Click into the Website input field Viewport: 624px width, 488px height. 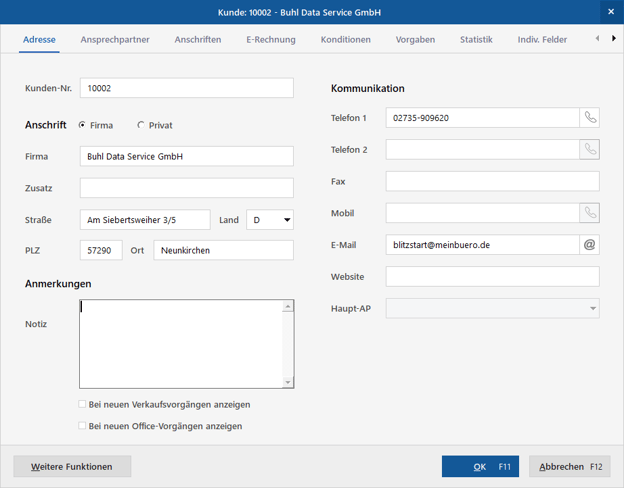492,277
